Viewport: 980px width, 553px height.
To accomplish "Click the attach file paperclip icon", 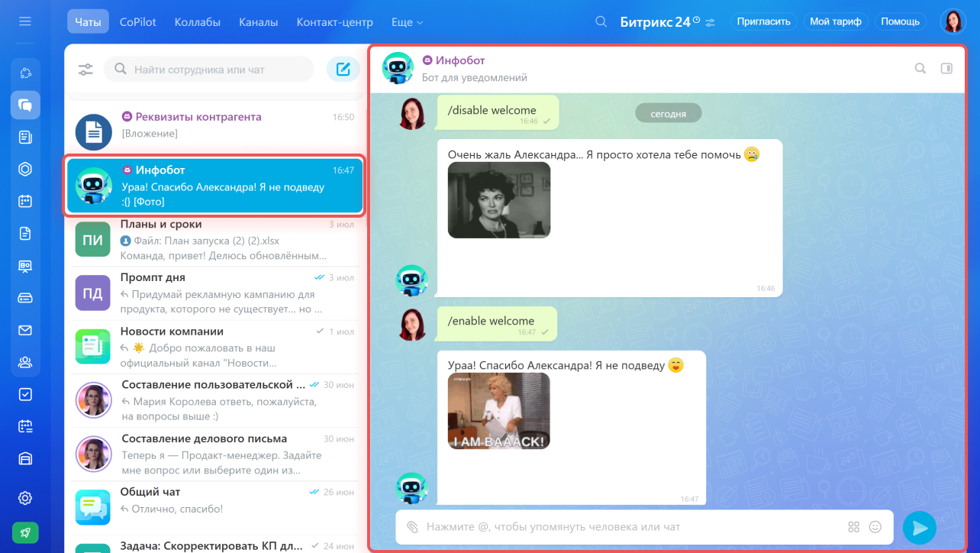I will [x=412, y=527].
